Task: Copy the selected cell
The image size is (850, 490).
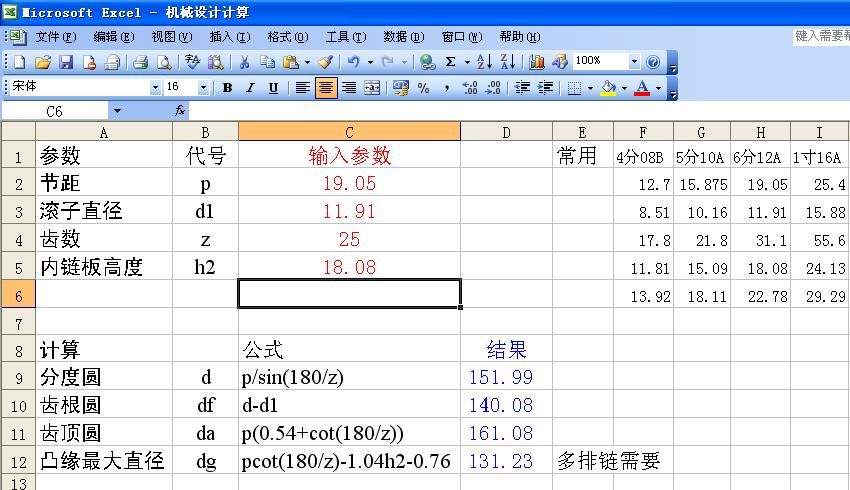Action: point(267,62)
